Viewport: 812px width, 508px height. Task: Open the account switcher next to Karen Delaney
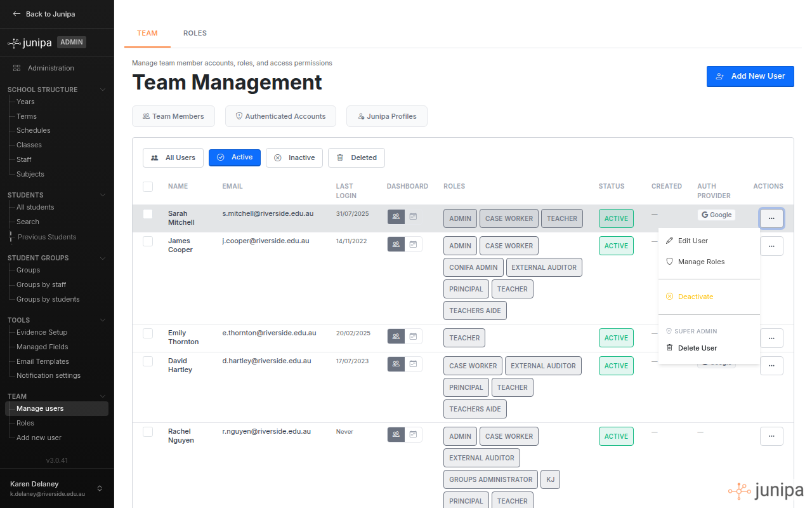[x=100, y=489]
